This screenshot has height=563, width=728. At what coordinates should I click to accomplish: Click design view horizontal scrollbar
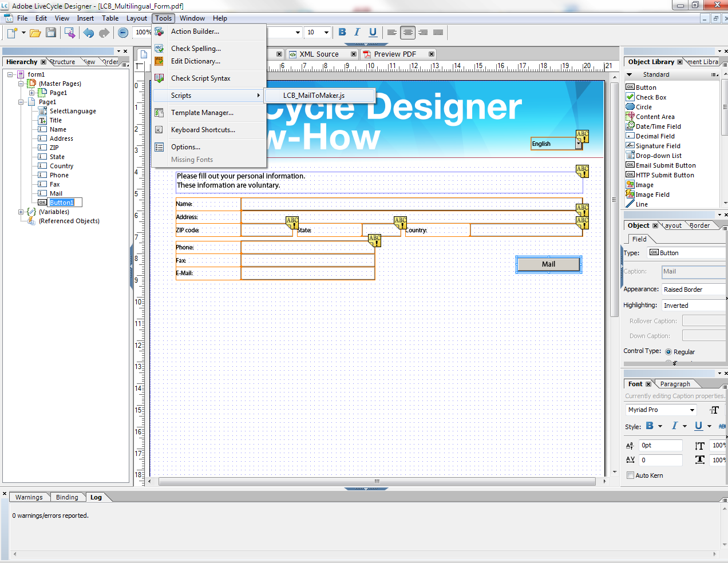[x=377, y=481]
